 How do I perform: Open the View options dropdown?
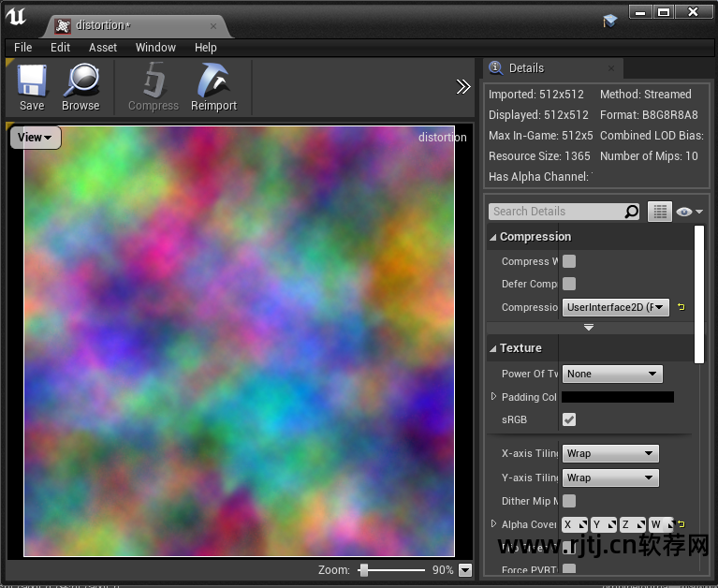click(36, 138)
